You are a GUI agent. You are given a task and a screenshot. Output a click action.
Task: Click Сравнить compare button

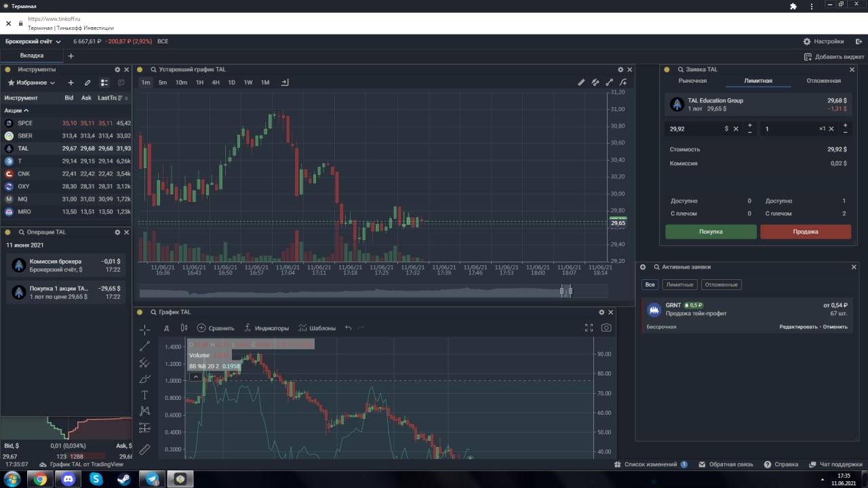point(215,328)
